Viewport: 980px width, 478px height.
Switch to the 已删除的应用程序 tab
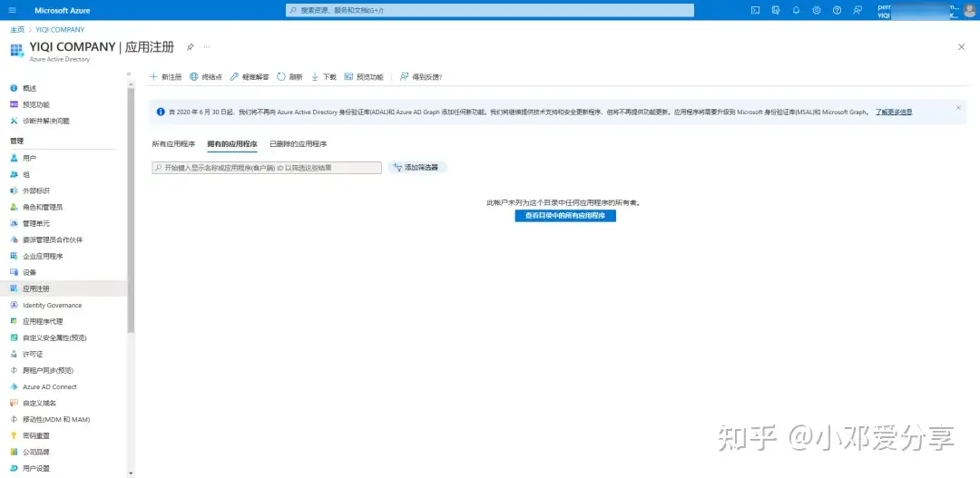[x=299, y=143]
